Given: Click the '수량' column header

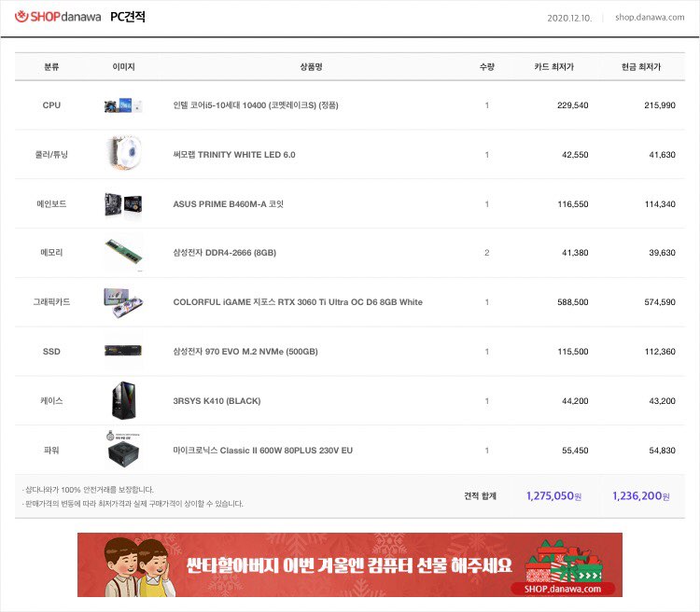Looking at the screenshot, I should 486,66.
